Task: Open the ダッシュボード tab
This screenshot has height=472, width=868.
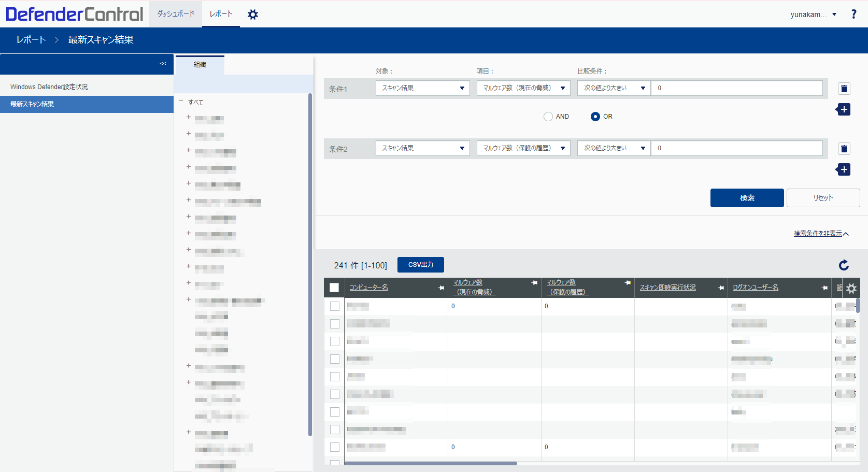Action: pos(176,14)
